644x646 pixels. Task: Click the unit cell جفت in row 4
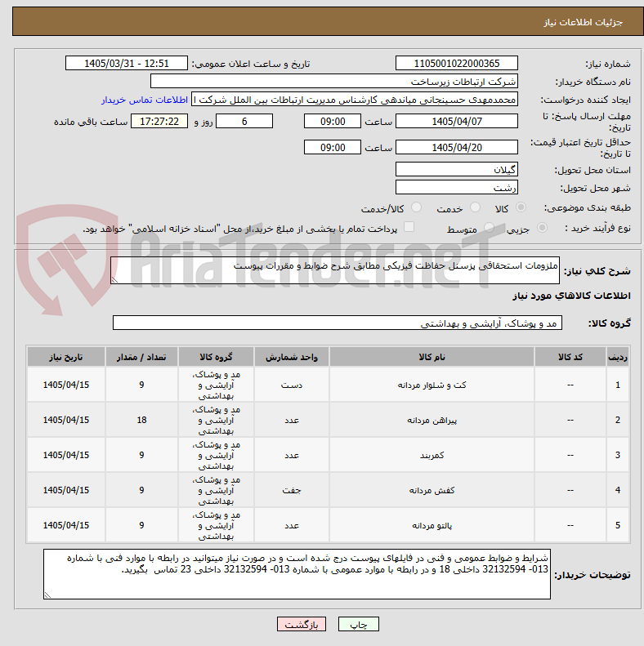tap(292, 490)
